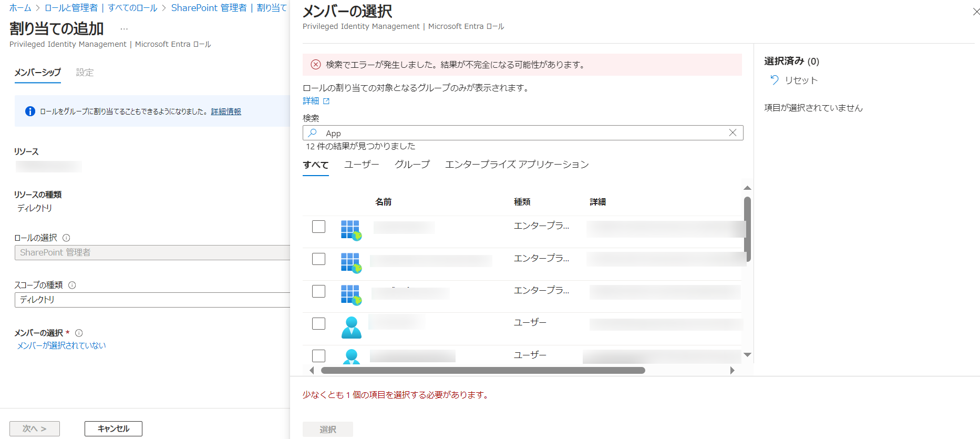Clear the search text using the X icon
Screen dimensions: 980x439
(x=733, y=132)
